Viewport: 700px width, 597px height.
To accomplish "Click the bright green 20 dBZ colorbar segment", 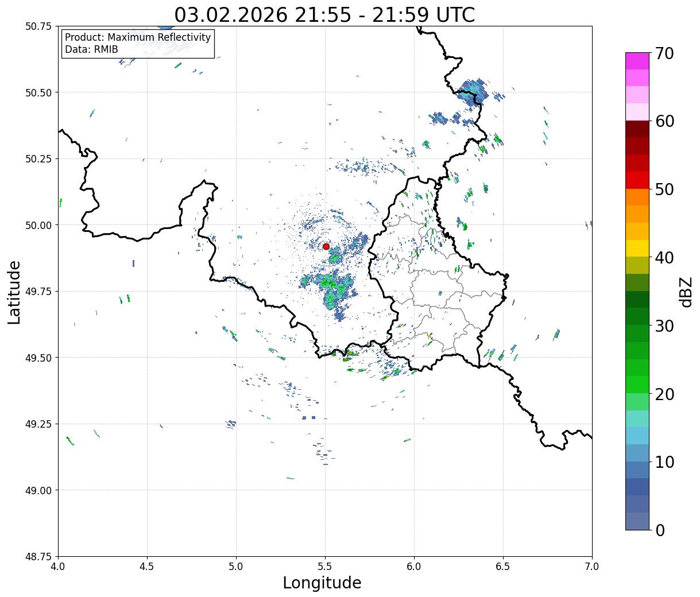I will click(x=637, y=385).
